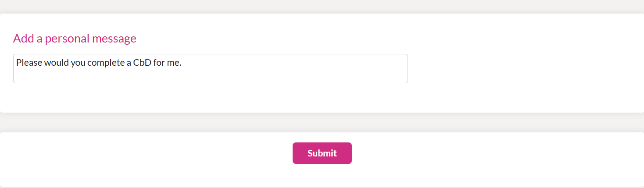Click the word 'would' in message text
This screenshot has height=188, width=644.
click(56, 63)
